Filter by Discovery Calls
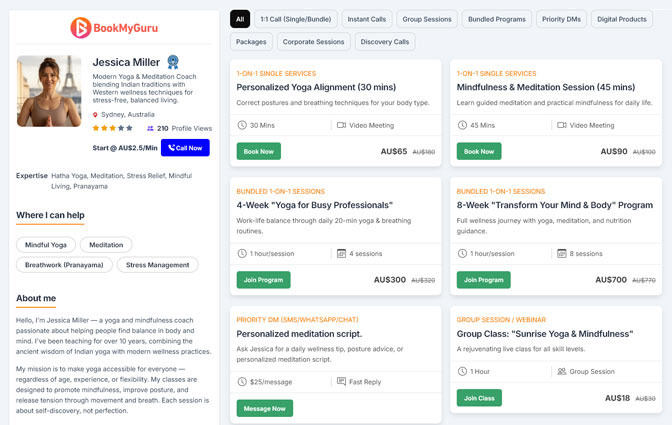The image size is (672, 425). click(385, 42)
